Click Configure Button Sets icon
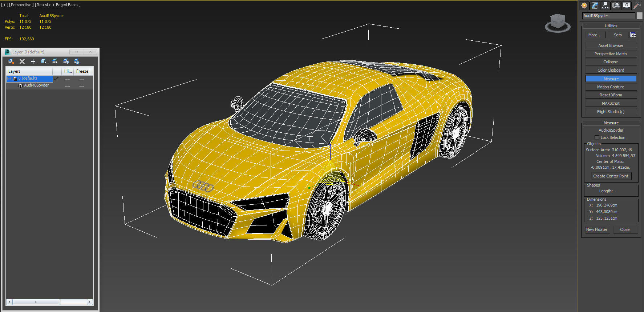 tap(633, 35)
